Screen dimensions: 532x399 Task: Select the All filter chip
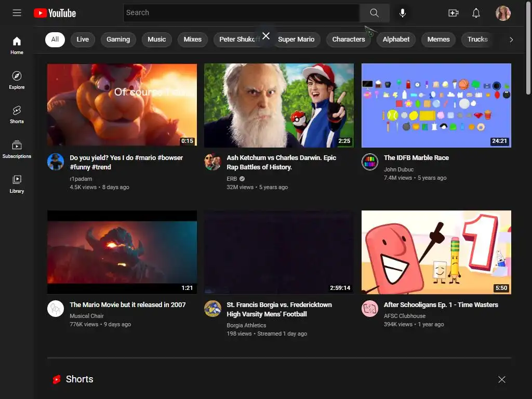click(55, 39)
